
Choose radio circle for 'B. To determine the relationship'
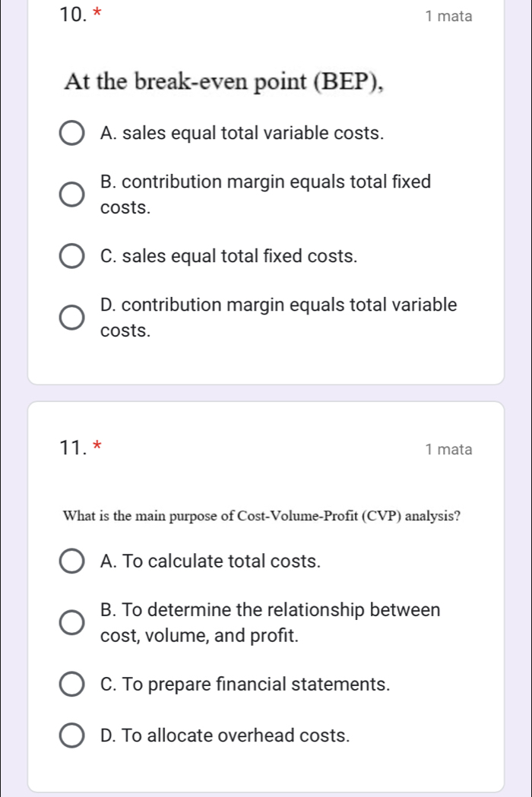tap(71, 623)
